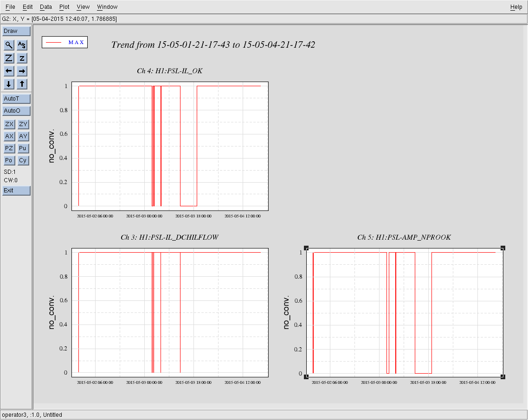This screenshot has height=420, width=528.
Task: Open the Window menu
Action: coord(107,7)
